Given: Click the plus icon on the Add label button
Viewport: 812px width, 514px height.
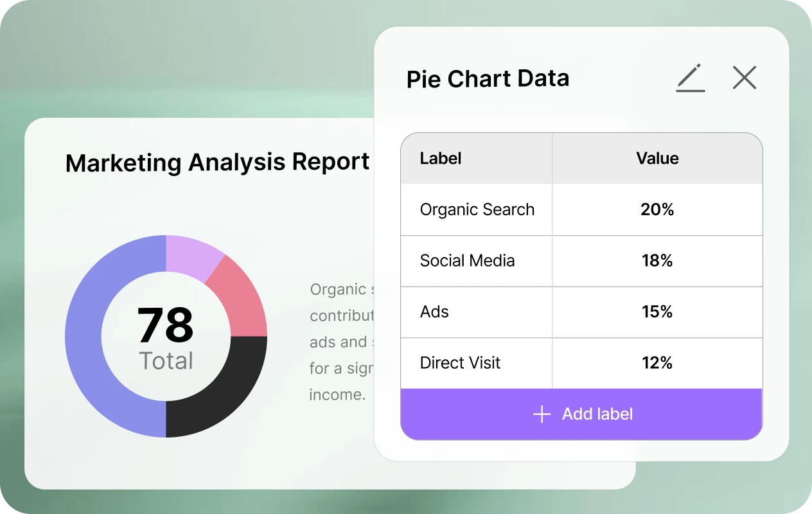Looking at the screenshot, I should (542, 414).
